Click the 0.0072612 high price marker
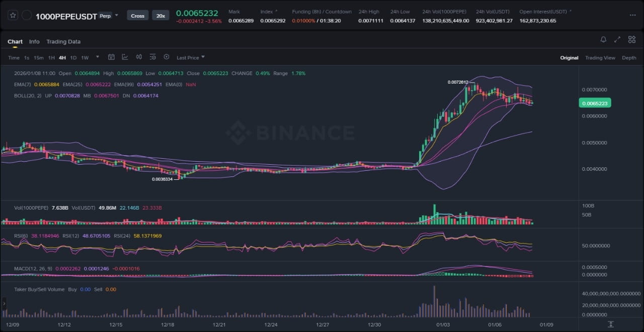Viewport: 644px width, 332px height. tap(458, 82)
